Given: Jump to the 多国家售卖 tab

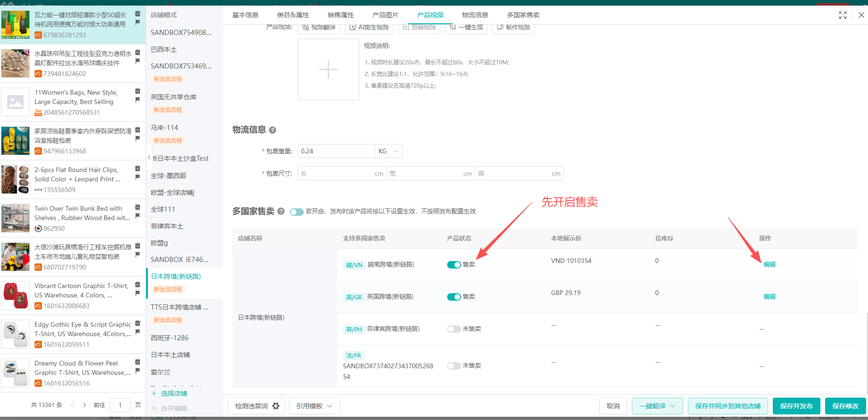Looking at the screenshot, I should pyautogui.click(x=523, y=15).
